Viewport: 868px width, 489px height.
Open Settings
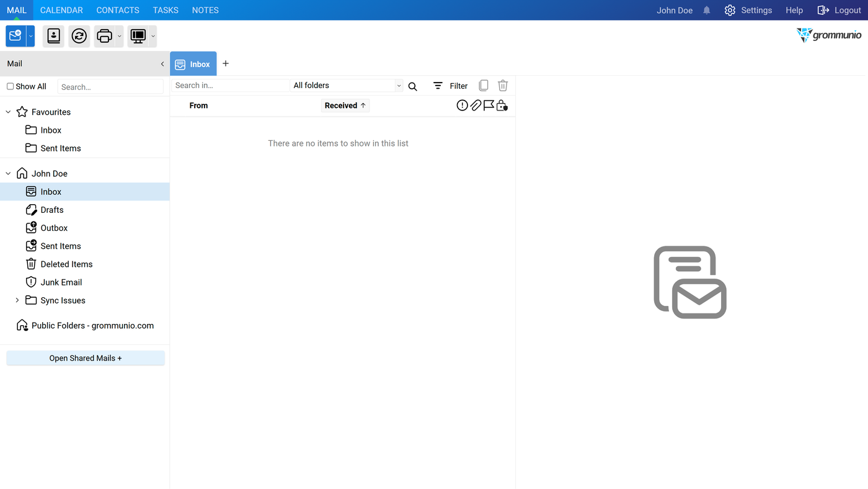pos(748,10)
